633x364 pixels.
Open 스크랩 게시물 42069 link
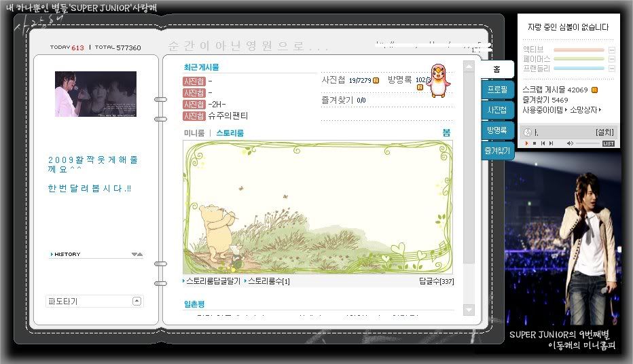tap(555, 90)
